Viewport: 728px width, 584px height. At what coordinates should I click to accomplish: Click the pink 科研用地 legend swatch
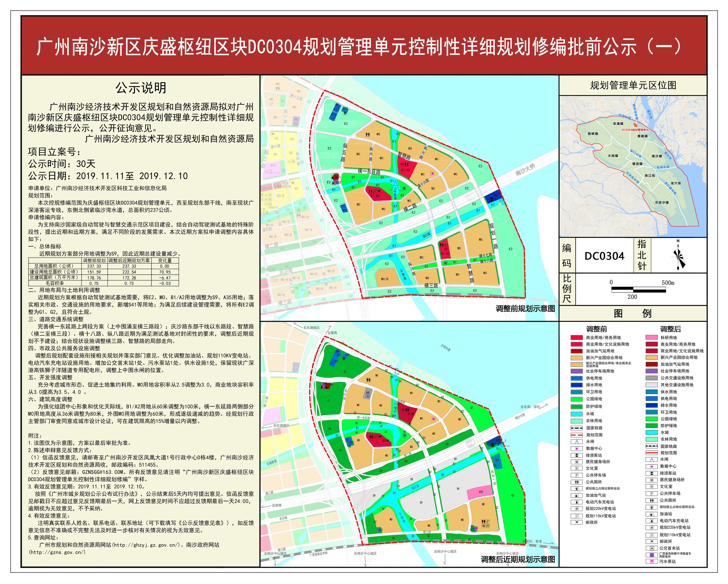651,338
